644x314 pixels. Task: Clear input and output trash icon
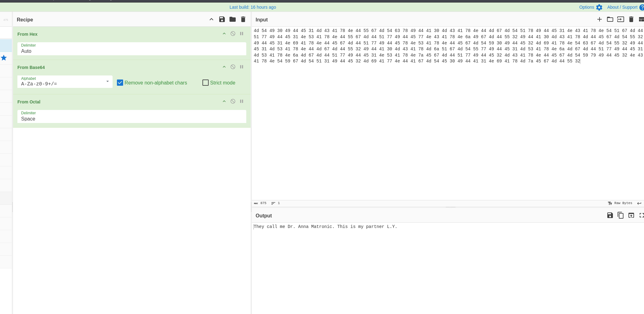[631, 20]
